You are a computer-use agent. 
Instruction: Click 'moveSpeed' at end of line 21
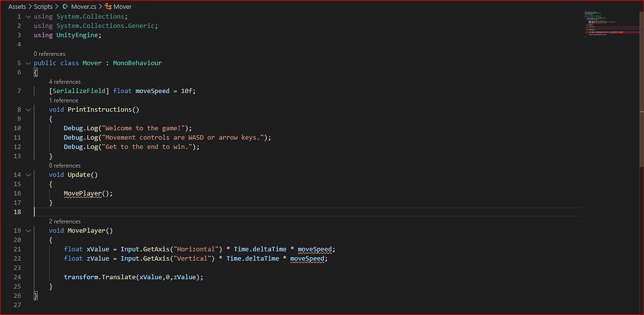[x=314, y=249]
